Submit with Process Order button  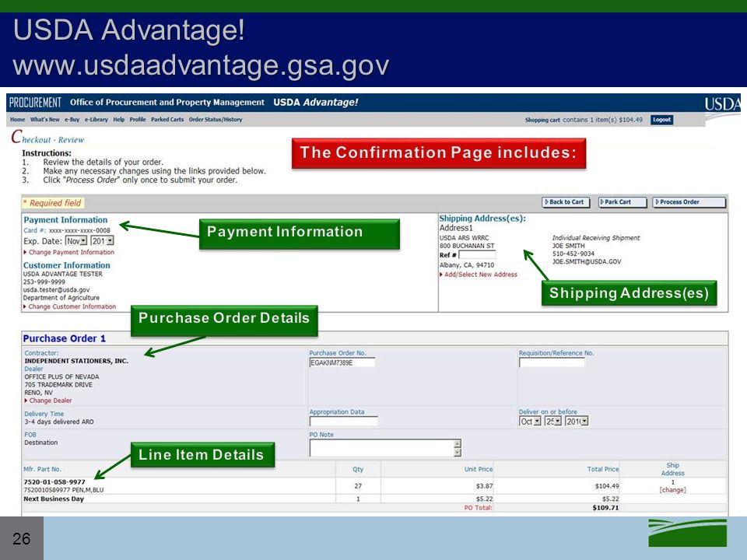click(x=689, y=202)
